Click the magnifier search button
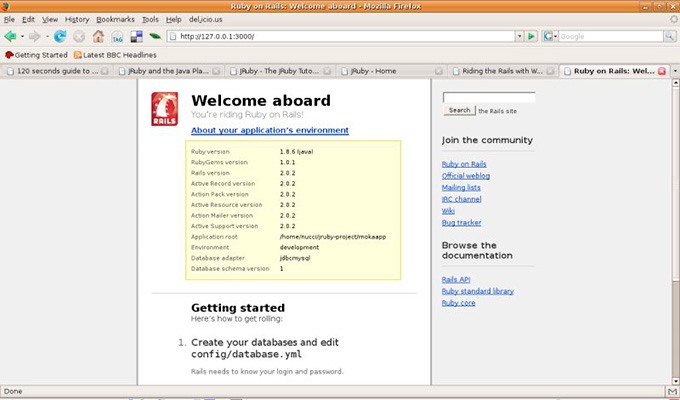The image size is (680, 400). pos(669,36)
